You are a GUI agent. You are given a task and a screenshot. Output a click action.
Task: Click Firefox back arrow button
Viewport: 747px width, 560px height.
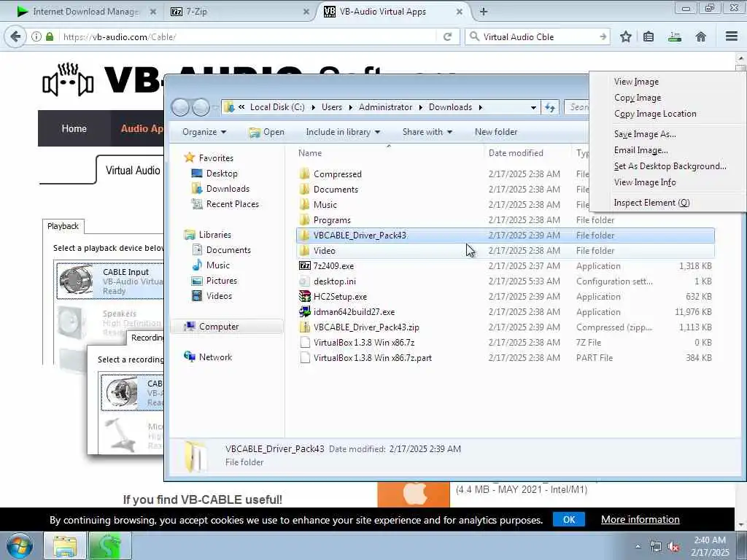click(15, 36)
